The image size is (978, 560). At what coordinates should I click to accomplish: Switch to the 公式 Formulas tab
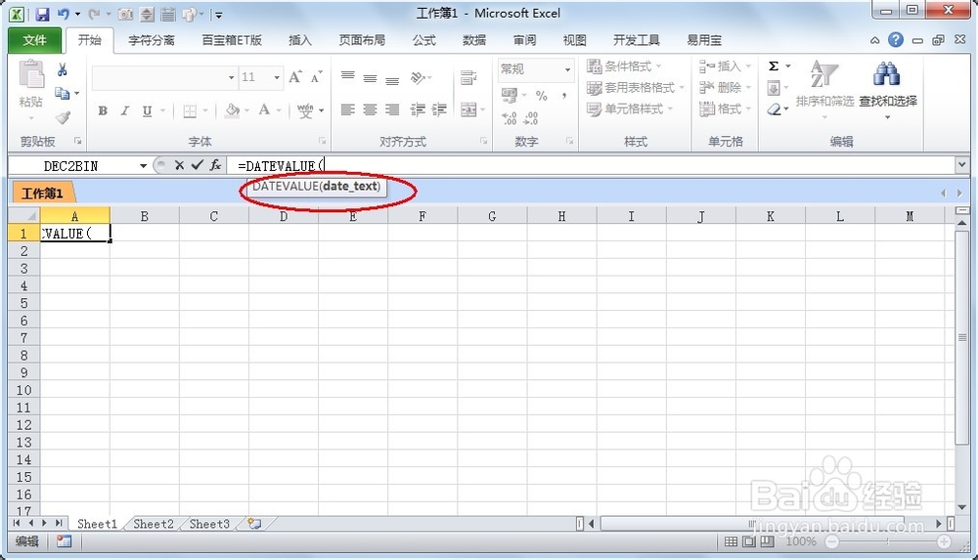coord(424,40)
